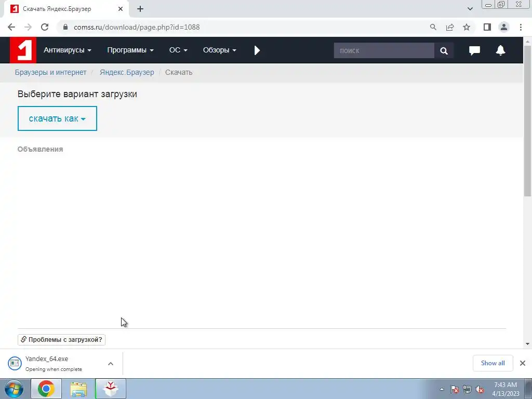
Task: Close the downloads bar
Action: point(523,363)
